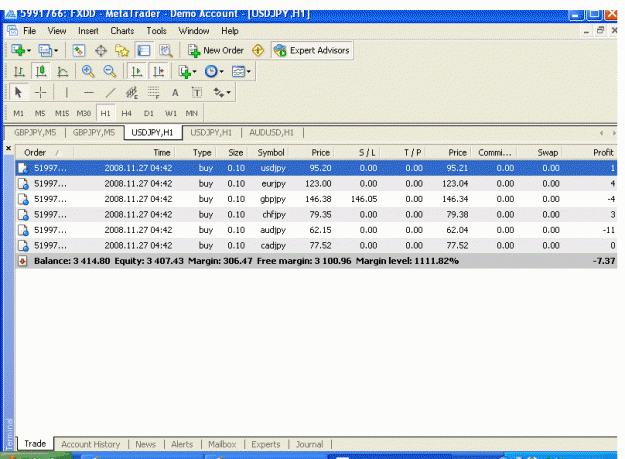Click the New Order button
Viewport: 625px width, 459px height.
(216, 51)
